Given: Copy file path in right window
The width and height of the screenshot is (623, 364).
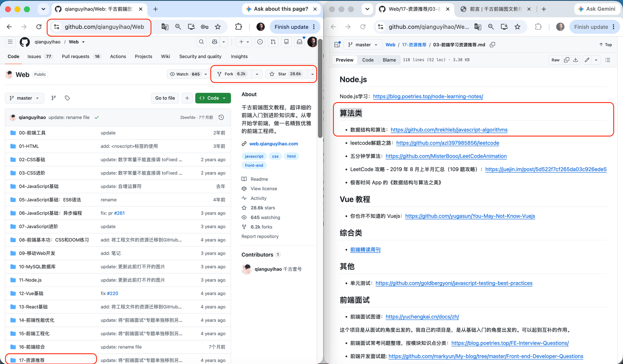Looking at the screenshot, I should 493,45.
